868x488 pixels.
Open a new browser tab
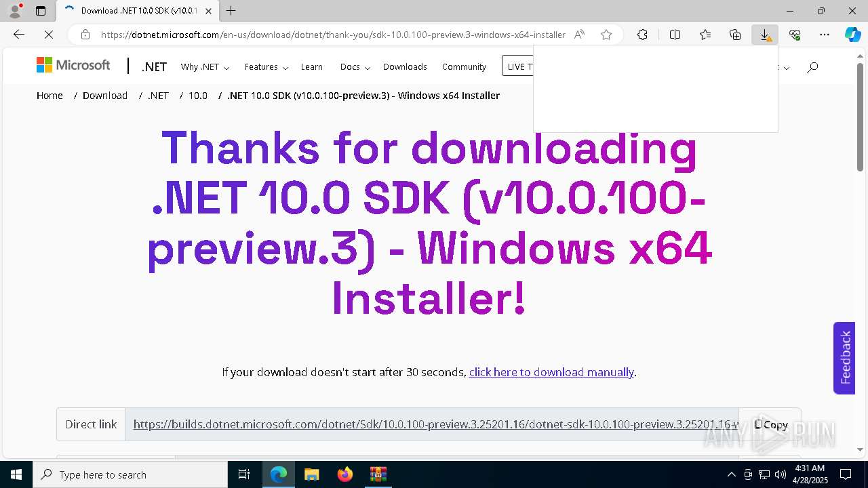(231, 11)
